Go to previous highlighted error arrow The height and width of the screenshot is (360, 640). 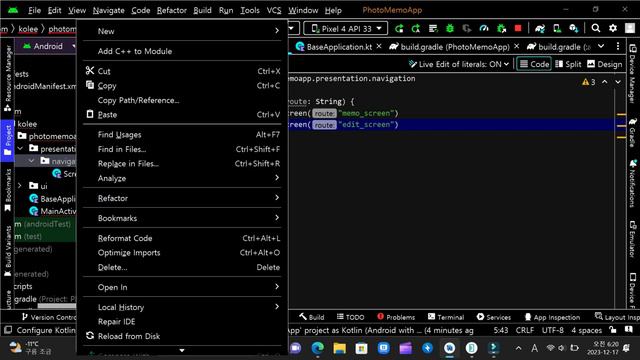click(x=604, y=82)
